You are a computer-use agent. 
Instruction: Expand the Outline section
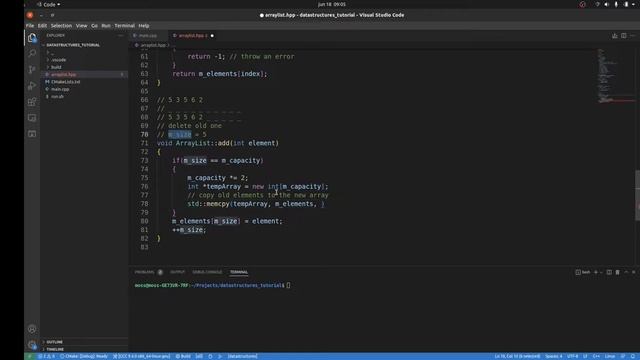(x=54, y=342)
